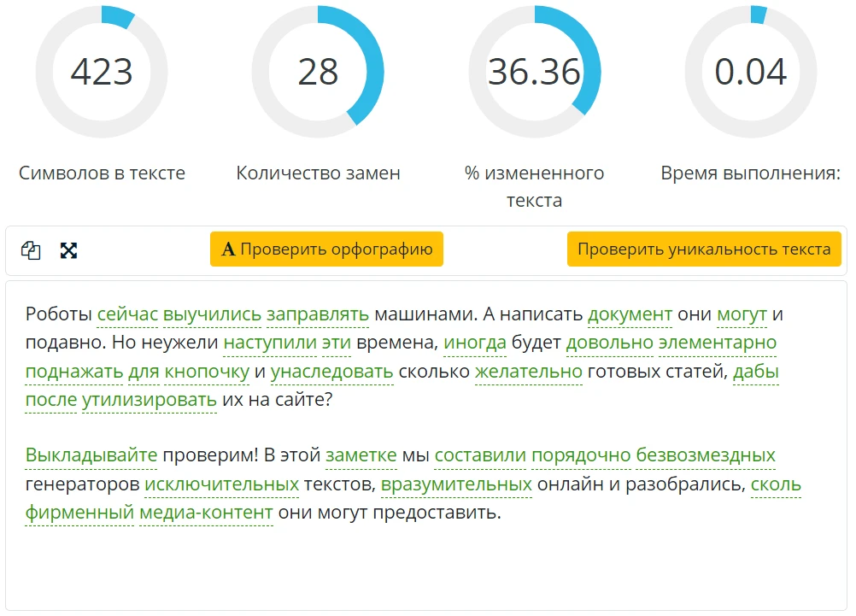Click the 0.04 execution time circle
The image size is (856, 616).
[751, 72]
